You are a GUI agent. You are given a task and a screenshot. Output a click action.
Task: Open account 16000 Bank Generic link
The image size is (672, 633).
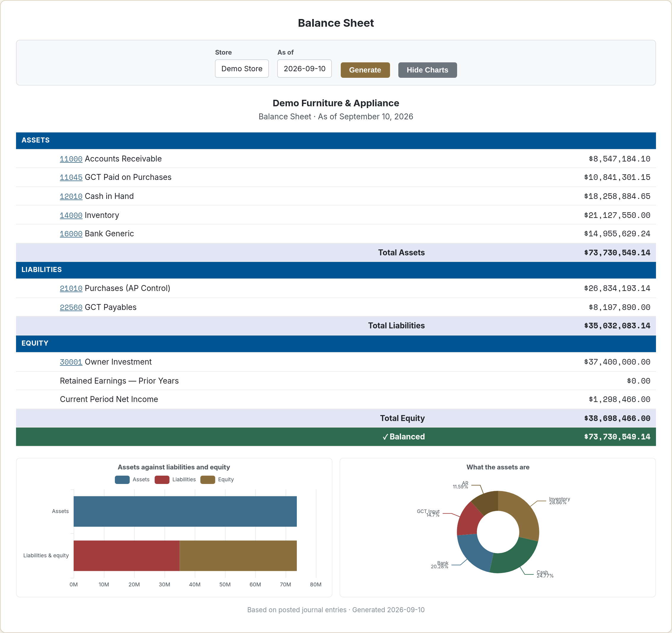(71, 234)
